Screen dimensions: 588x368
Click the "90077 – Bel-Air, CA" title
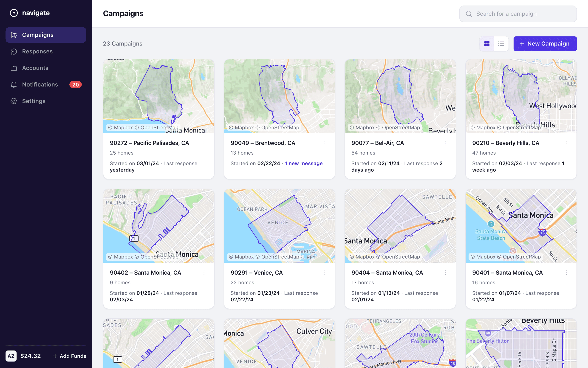coord(378,143)
